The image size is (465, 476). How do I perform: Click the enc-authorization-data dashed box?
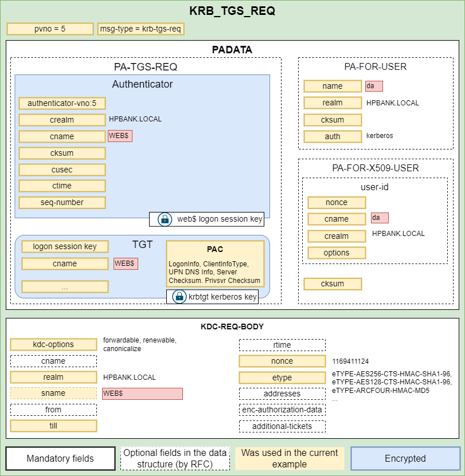[x=282, y=410]
